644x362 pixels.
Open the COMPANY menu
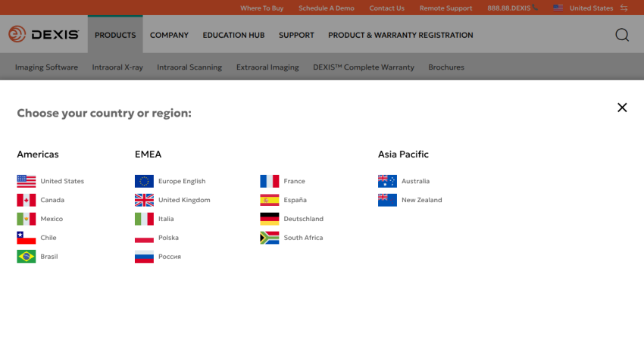(169, 36)
